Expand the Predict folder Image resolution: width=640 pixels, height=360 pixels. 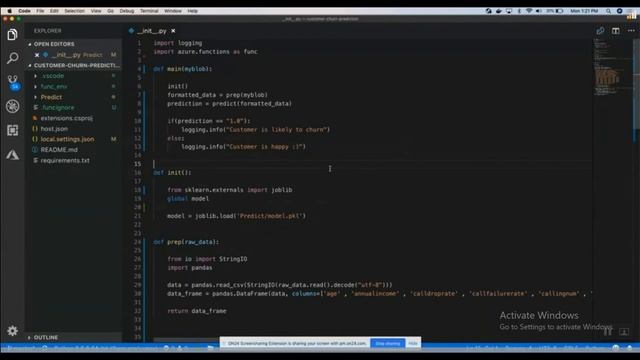[x=36, y=97]
